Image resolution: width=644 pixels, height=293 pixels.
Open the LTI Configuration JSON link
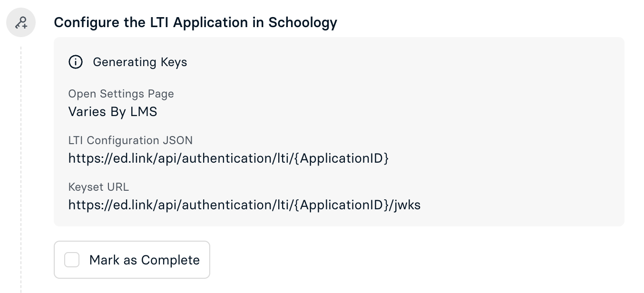click(228, 158)
